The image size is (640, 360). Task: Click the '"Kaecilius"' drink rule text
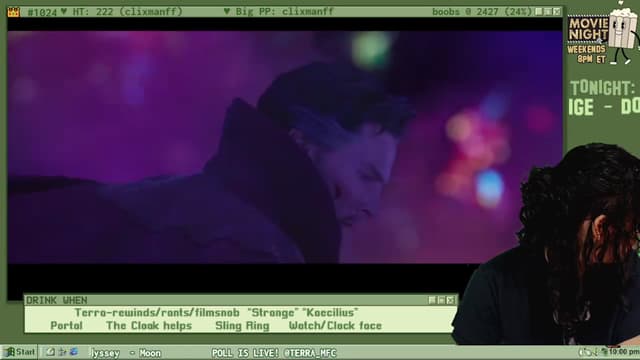[x=330, y=313]
